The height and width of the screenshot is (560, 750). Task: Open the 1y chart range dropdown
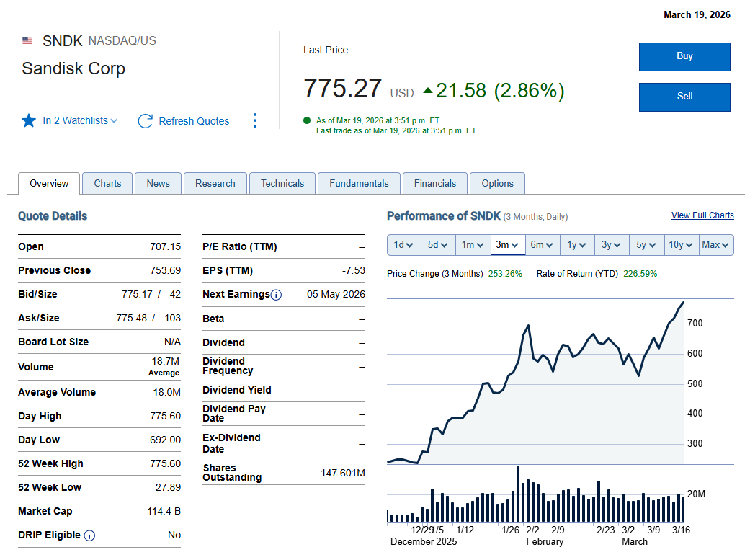tap(577, 245)
